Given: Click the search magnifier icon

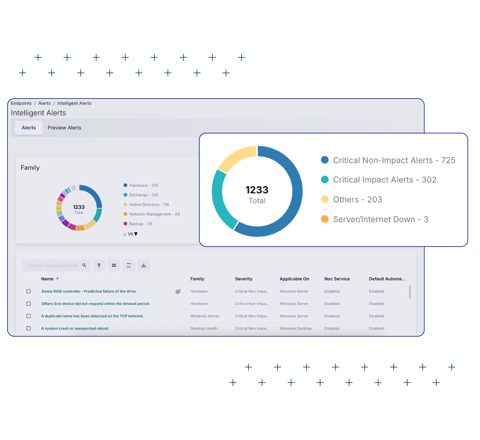Looking at the screenshot, I should coord(84,265).
